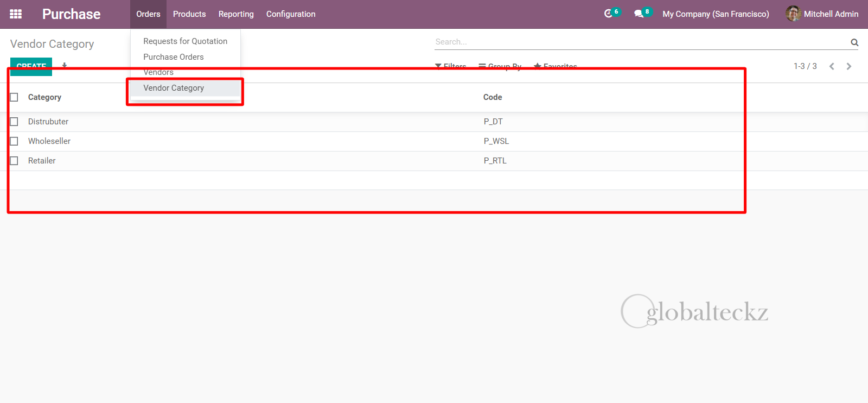Click the P_DT code cell
The width and height of the screenshot is (868, 403).
pos(493,122)
